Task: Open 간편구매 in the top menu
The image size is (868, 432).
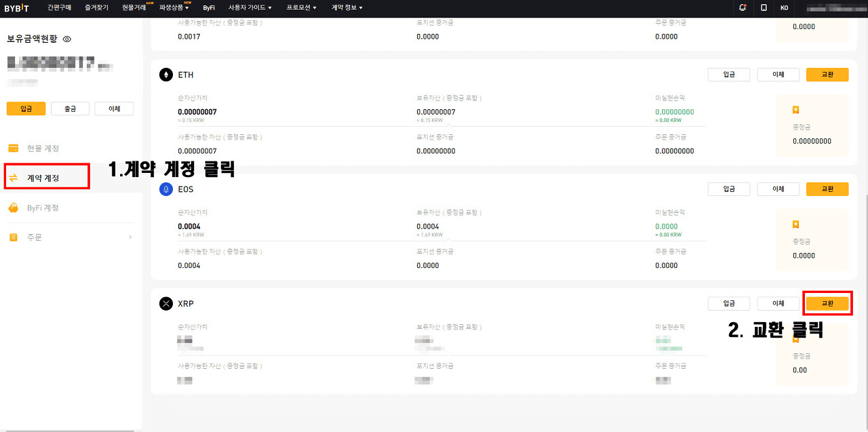Action: (59, 7)
